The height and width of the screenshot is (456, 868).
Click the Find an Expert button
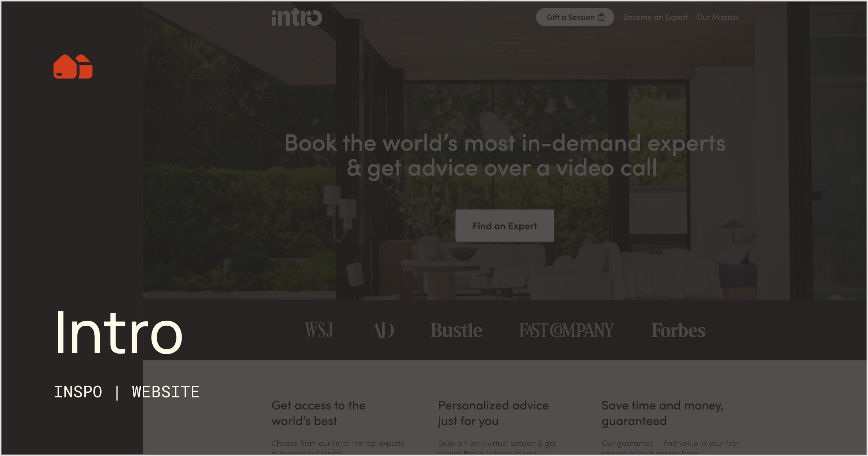[505, 225]
